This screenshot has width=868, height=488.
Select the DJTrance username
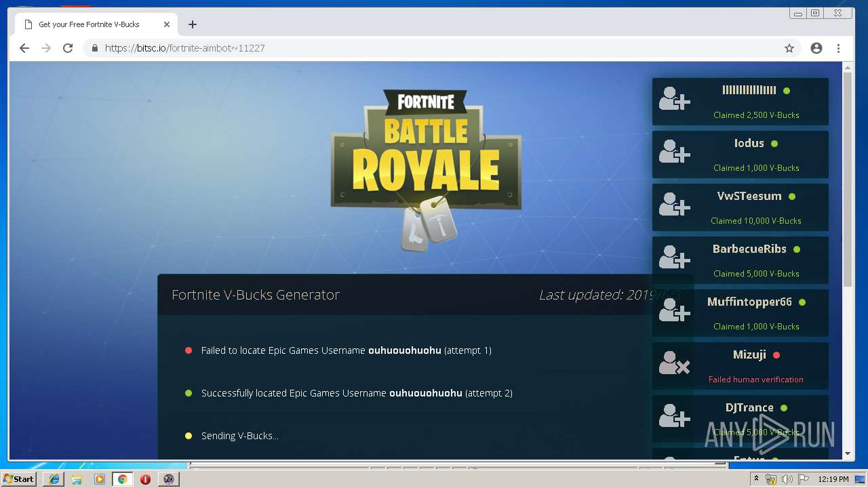tap(749, 407)
